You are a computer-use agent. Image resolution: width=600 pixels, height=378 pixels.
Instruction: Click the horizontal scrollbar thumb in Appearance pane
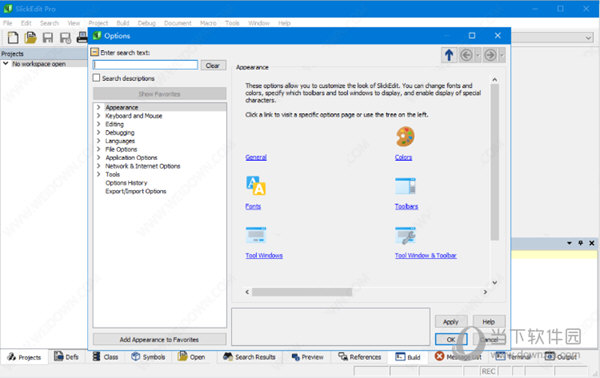pyautogui.click(x=302, y=292)
